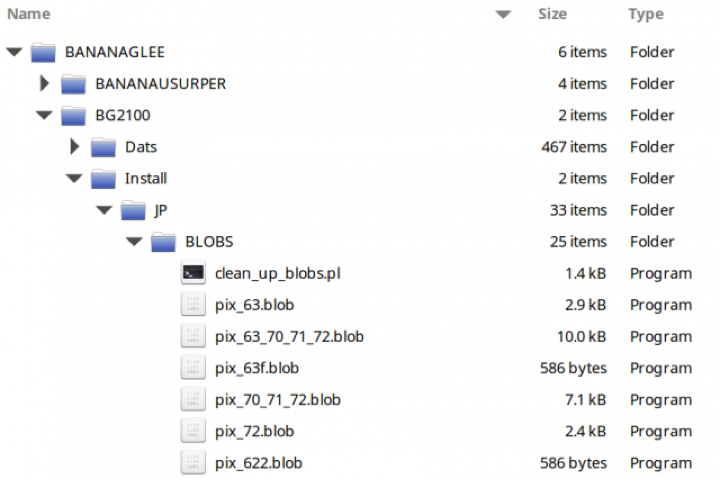Expand the BANANAUSURPER folder tree arrow
This screenshot has width=720, height=479.
coord(44,84)
